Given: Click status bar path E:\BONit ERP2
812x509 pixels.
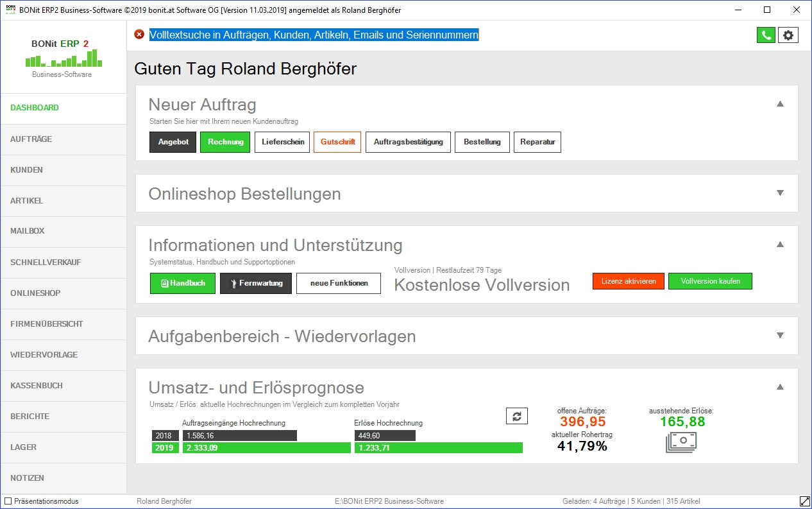Looking at the screenshot, I should pyautogui.click(x=389, y=501).
